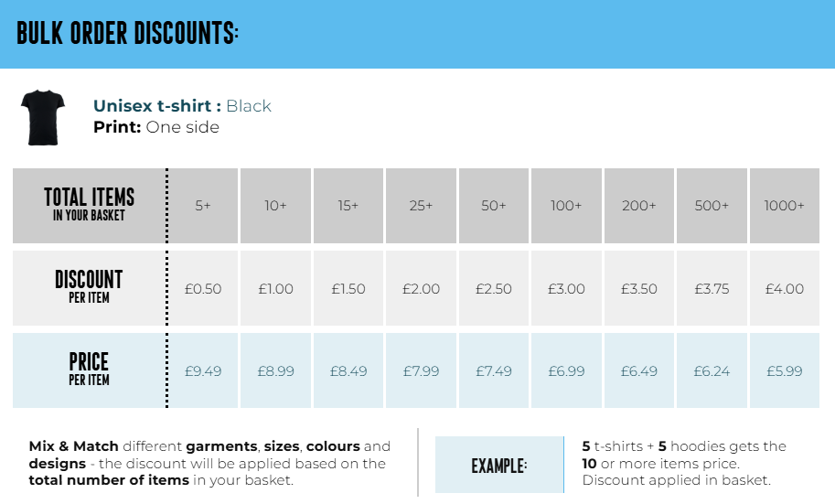Click the £9.49 price per item
The image size is (835, 504).
pos(203,371)
